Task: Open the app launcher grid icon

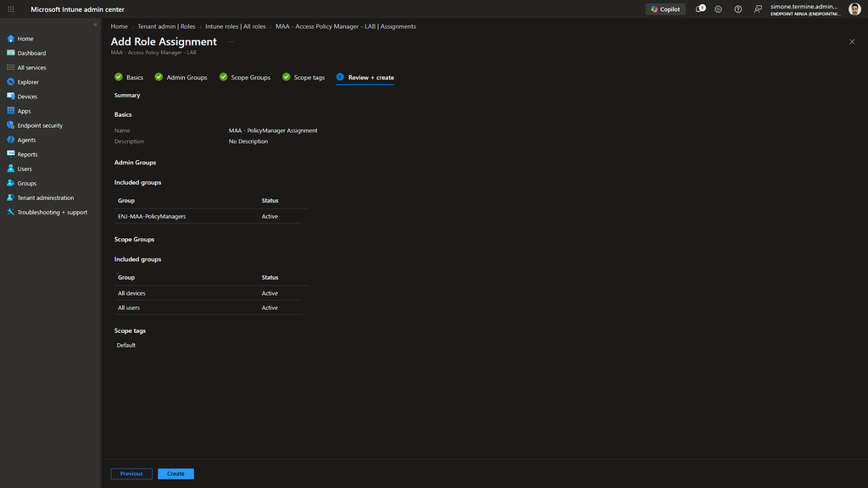Action: 10,9
